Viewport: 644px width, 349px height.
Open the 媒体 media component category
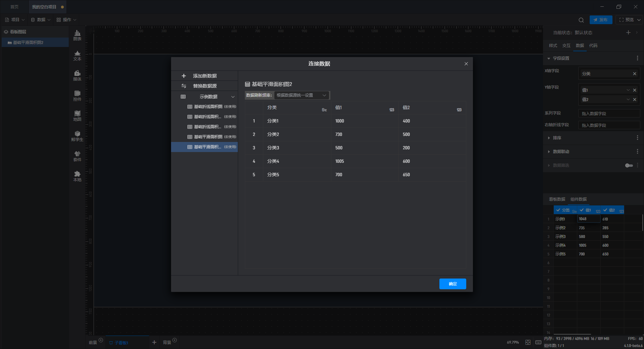point(77,76)
